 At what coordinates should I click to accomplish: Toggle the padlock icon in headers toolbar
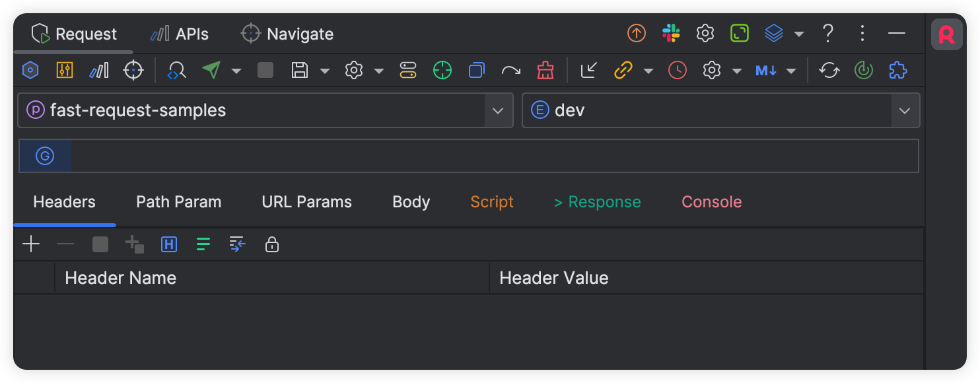(271, 245)
